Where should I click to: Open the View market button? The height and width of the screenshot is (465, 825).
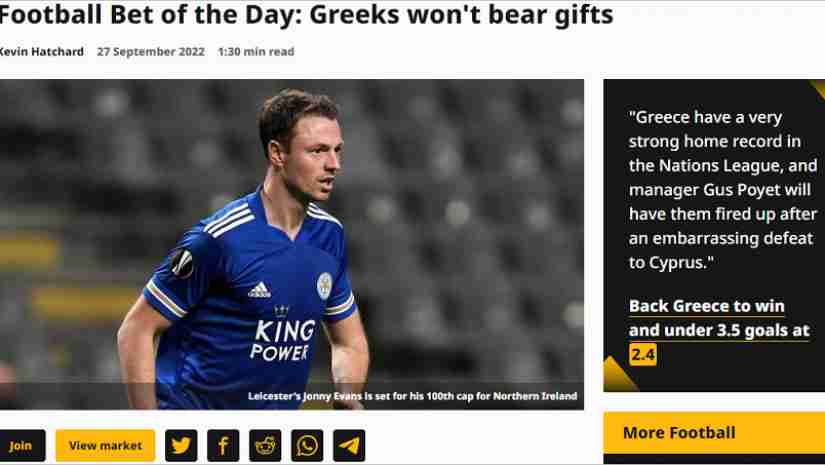tap(105, 446)
